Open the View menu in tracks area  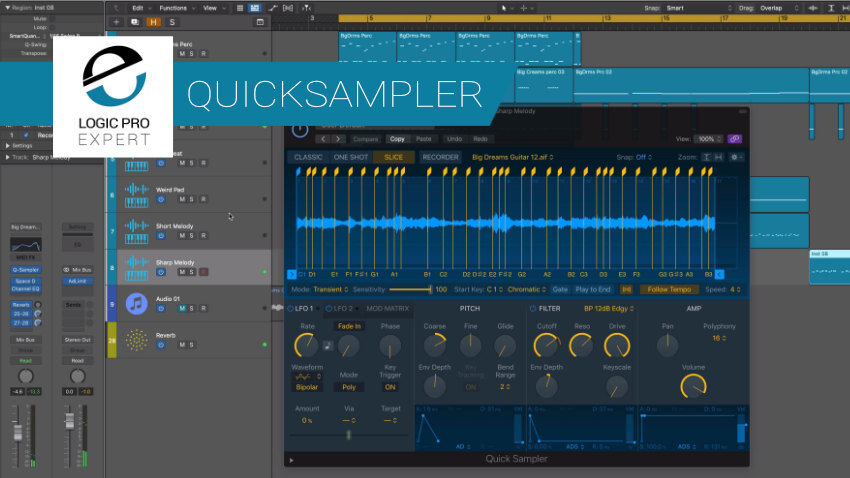coord(214,8)
